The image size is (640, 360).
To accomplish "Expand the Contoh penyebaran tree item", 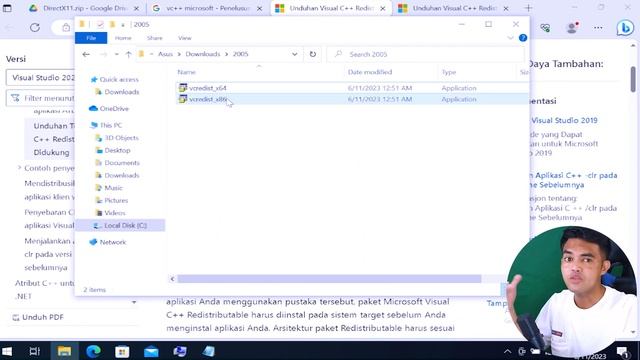I will (19, 168).
